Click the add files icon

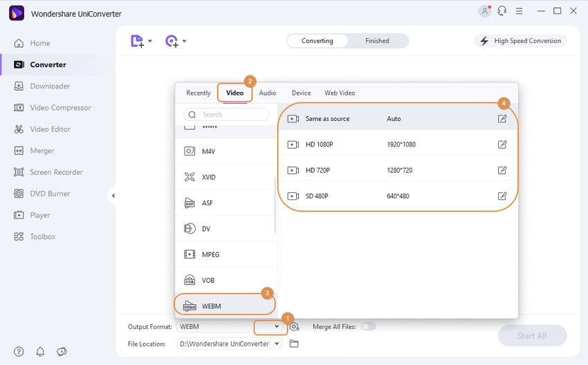click(137, 41)
